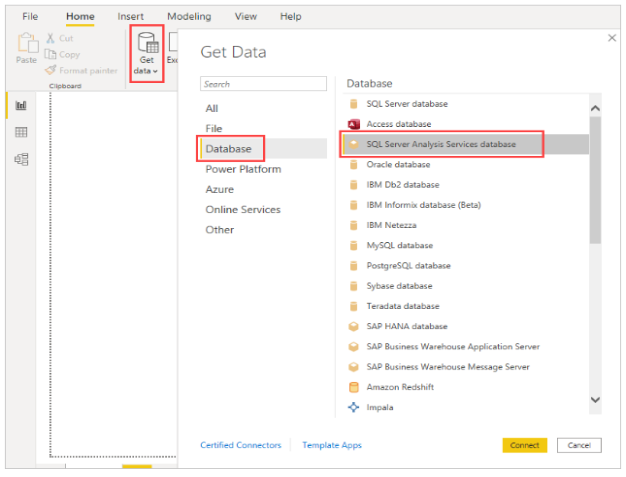Open the File ribbon tab
Image resolution: width=626 pixels, height=477 pixels.
(30, 16)
